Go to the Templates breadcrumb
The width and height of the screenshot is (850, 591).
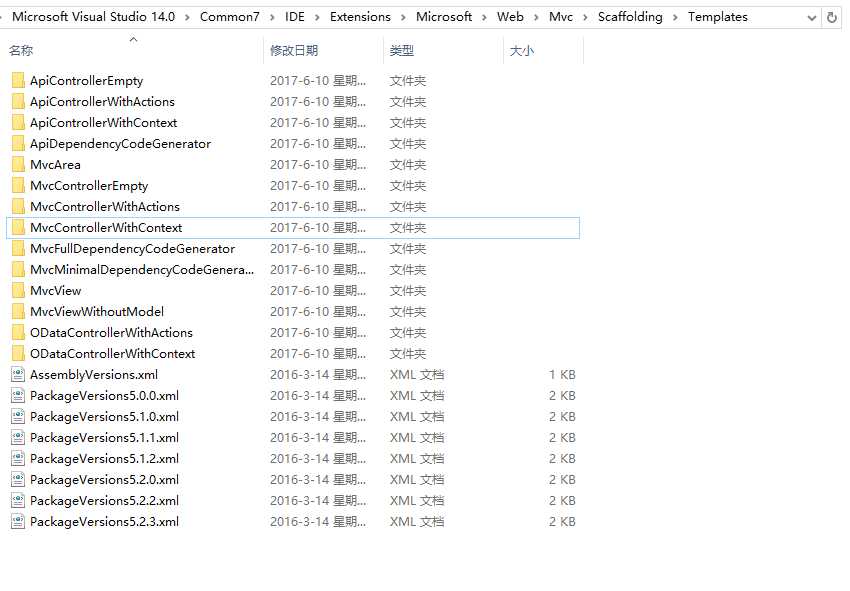click(718, 17)
